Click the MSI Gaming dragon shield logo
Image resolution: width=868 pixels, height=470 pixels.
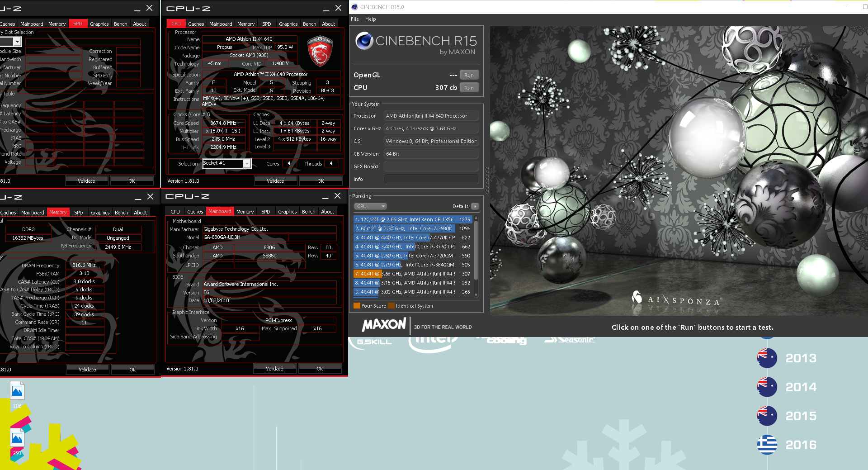pyautogui.click(x=320, y=52)
